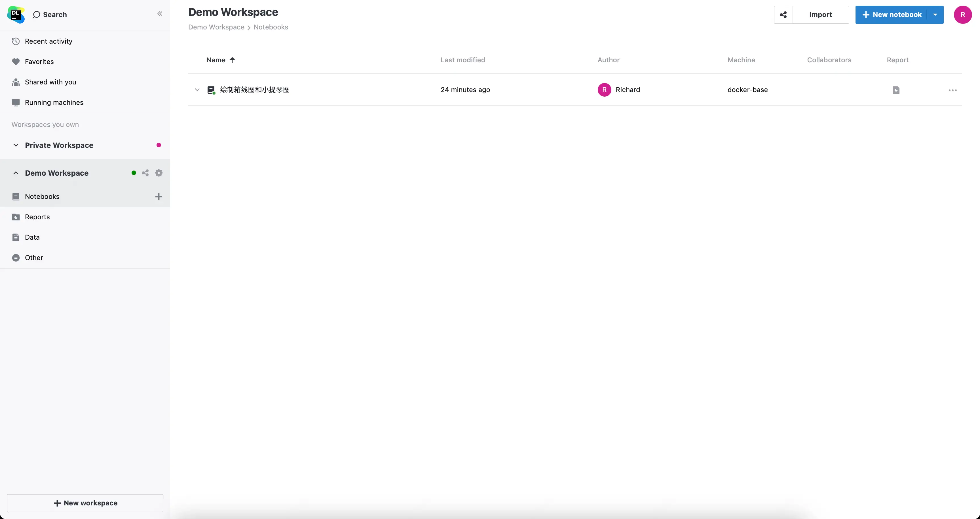
Task: Open Other section
Action: 85,258
